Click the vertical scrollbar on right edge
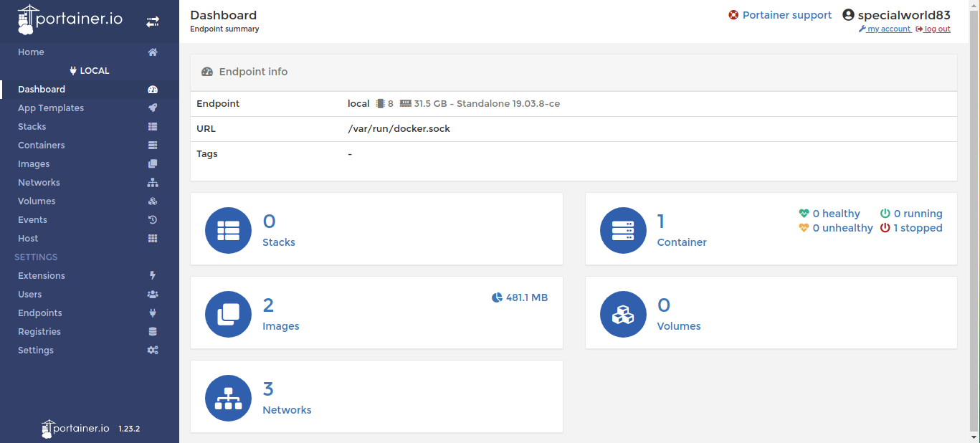 click(x=974, y=215)
